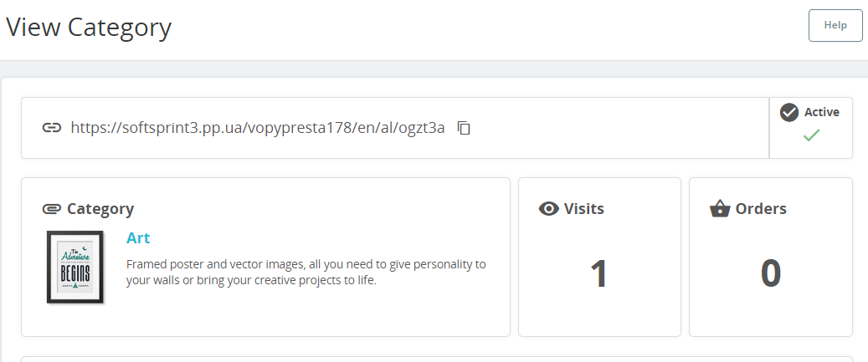868x362 pixels.
Task: Select the softsprint3 affiliate URL text
Action: 258,128
